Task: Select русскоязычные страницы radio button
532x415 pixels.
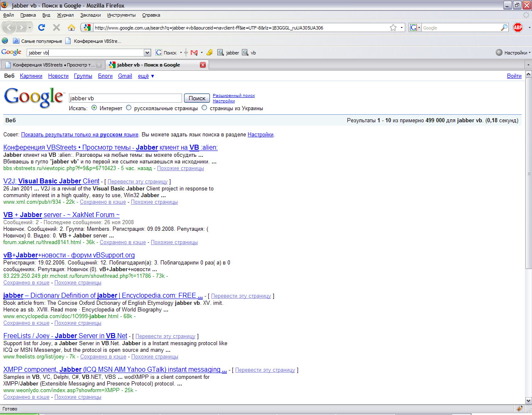Action: pos(128,108)
